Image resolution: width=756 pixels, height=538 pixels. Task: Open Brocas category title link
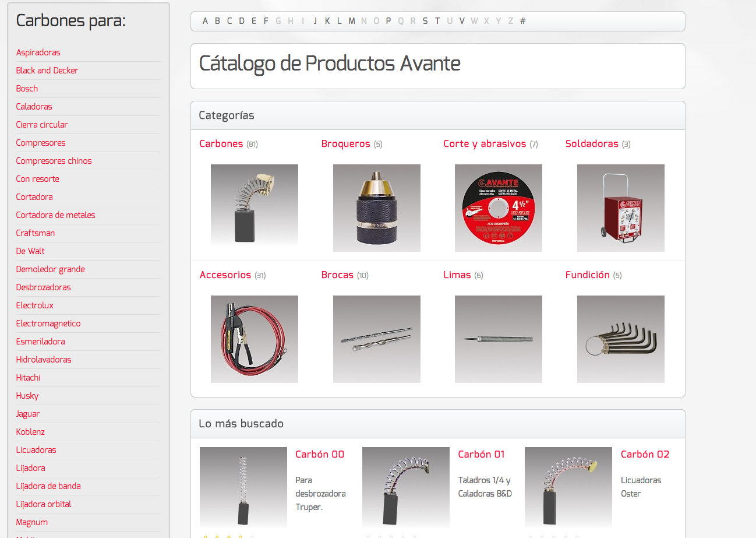coord(338,275)
